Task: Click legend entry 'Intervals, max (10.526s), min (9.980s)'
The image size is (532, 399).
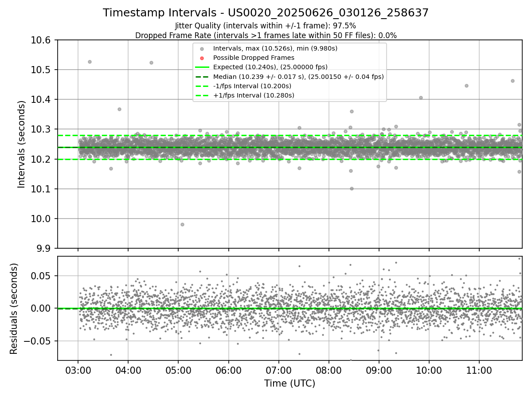Action: [275, 48]
